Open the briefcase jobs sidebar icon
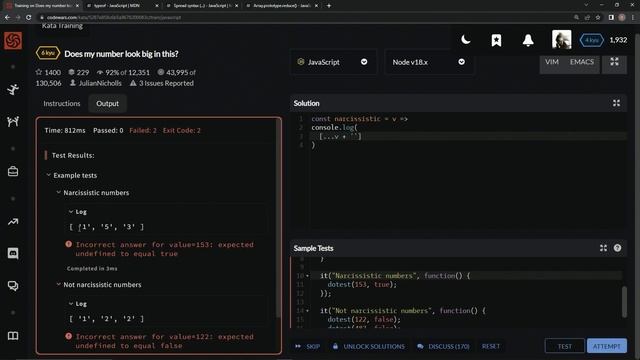640x360 pixels. (x=13, y=171)
